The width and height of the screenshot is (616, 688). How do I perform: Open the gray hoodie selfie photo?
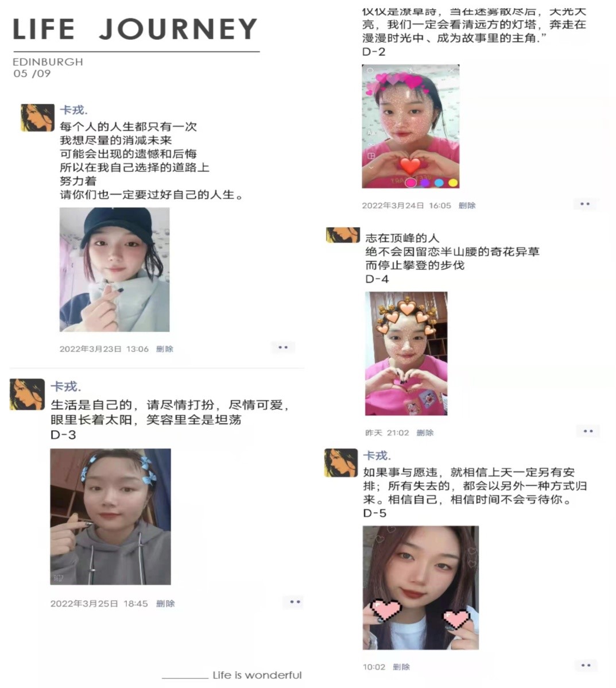[x=110, y=516]
